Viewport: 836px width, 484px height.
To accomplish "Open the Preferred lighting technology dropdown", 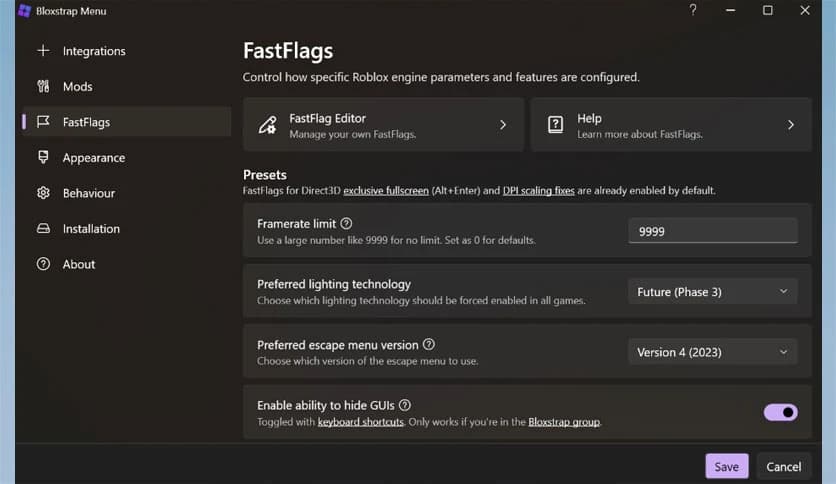I will pyautogui.click(x=712, y=292).
